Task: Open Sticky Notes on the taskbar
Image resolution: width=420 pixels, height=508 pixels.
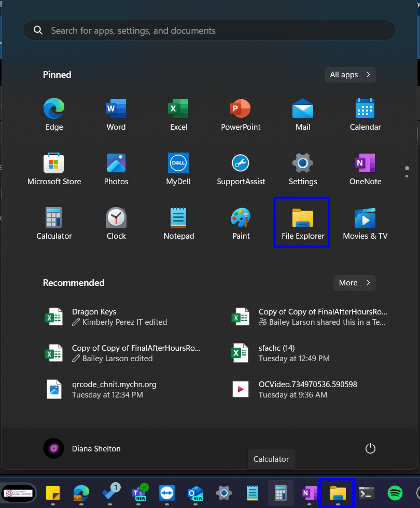Action: pos(53,493)
